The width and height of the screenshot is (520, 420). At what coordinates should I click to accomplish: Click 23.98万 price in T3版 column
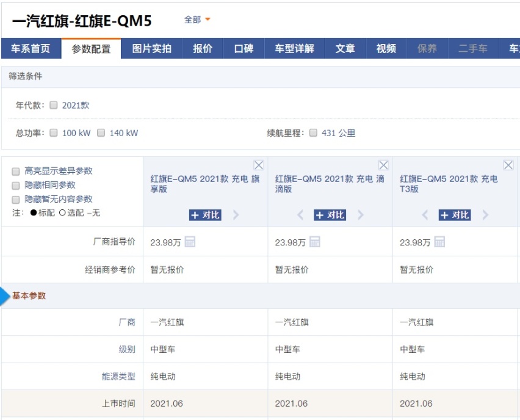pyautogui.click(x=415, y=242)
